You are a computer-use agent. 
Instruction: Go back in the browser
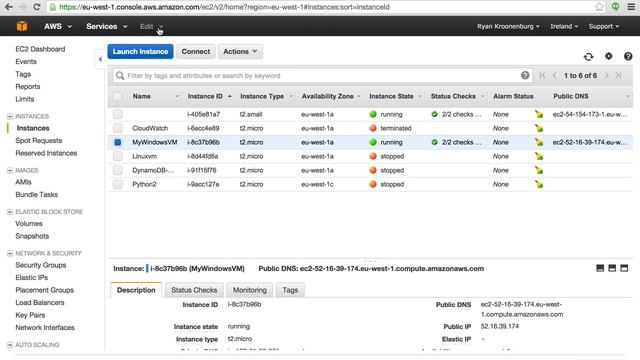point(9,7)
